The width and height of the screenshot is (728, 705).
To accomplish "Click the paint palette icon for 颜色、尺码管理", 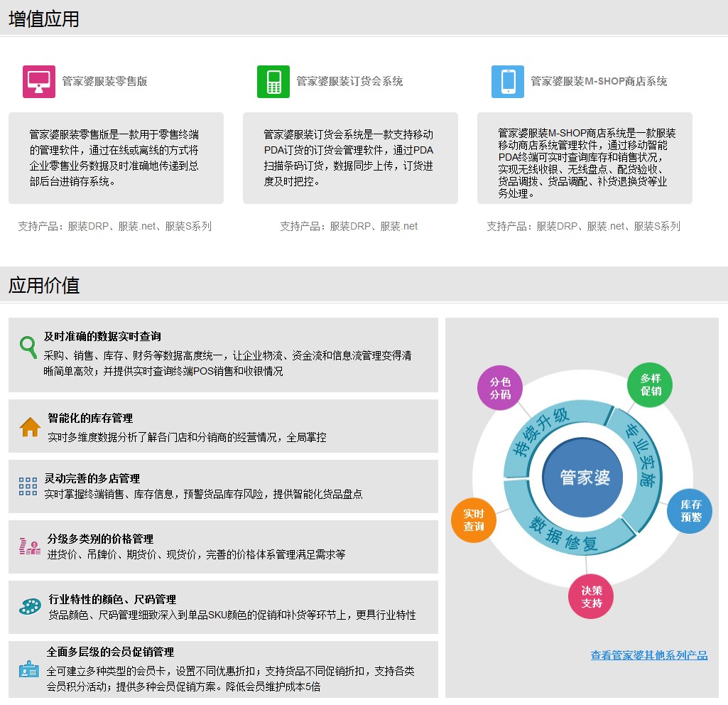I will (30, 606).
